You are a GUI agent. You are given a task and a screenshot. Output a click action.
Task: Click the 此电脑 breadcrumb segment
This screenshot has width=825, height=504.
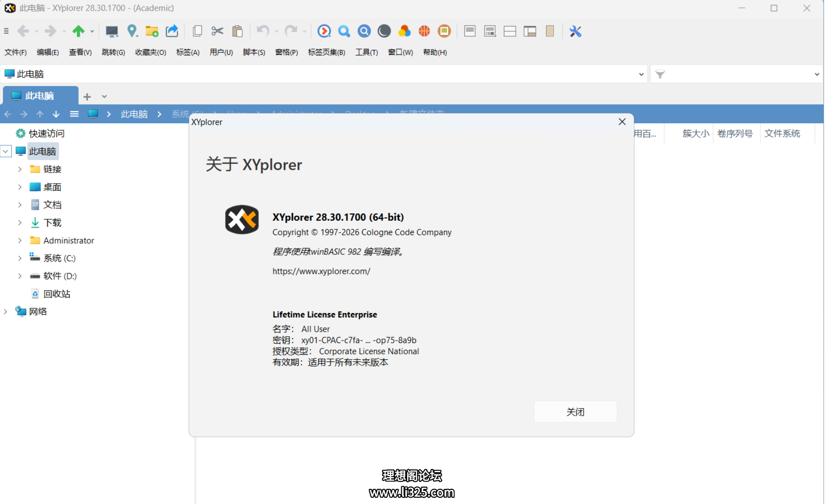tap(134, 114)
